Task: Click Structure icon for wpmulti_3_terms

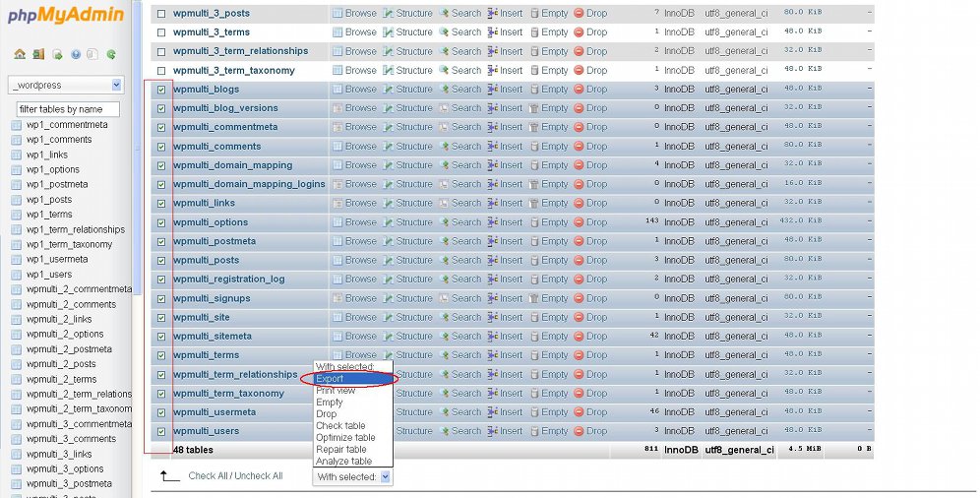Action: [388, 31]
